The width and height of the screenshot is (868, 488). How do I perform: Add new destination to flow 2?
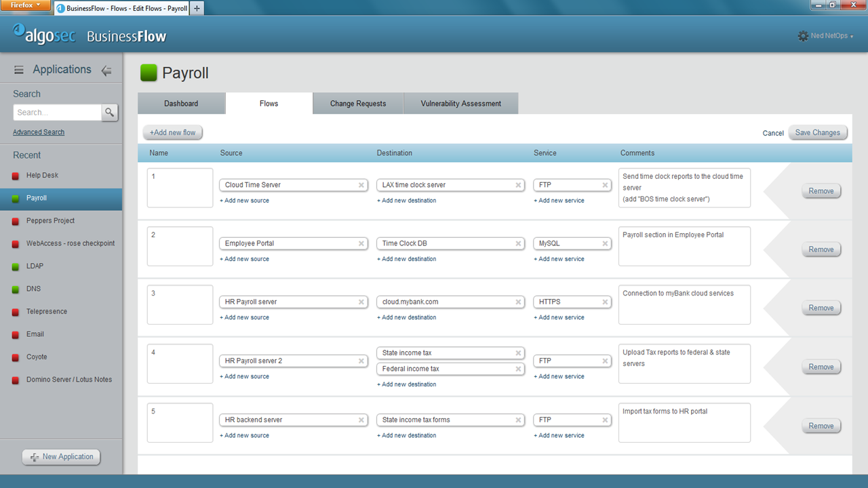407,259
